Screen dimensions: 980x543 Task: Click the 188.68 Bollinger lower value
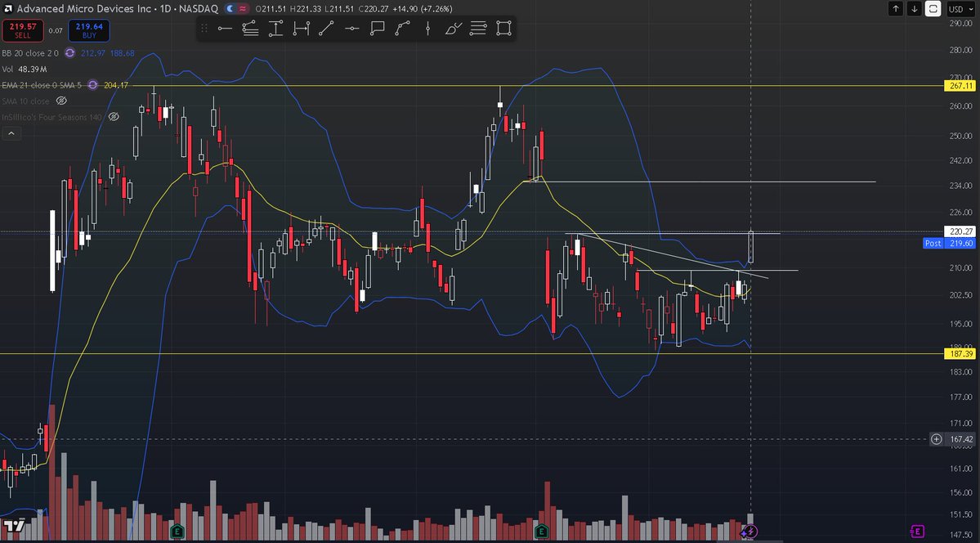[x=123, y=53]
